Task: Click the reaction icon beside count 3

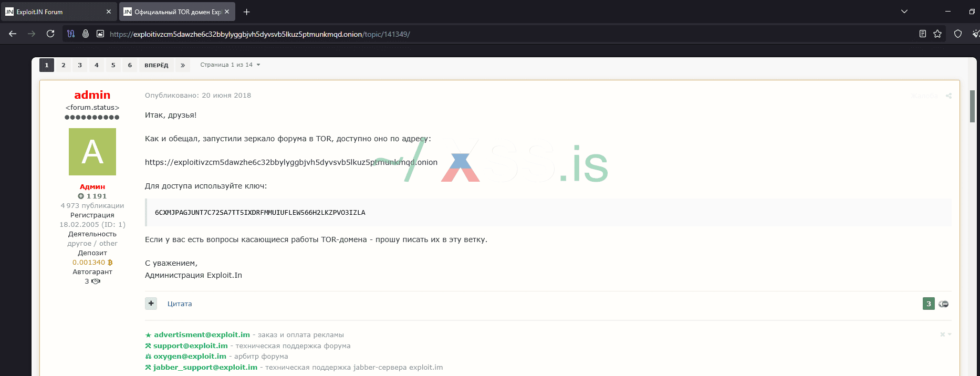Action: coord(944,304)
